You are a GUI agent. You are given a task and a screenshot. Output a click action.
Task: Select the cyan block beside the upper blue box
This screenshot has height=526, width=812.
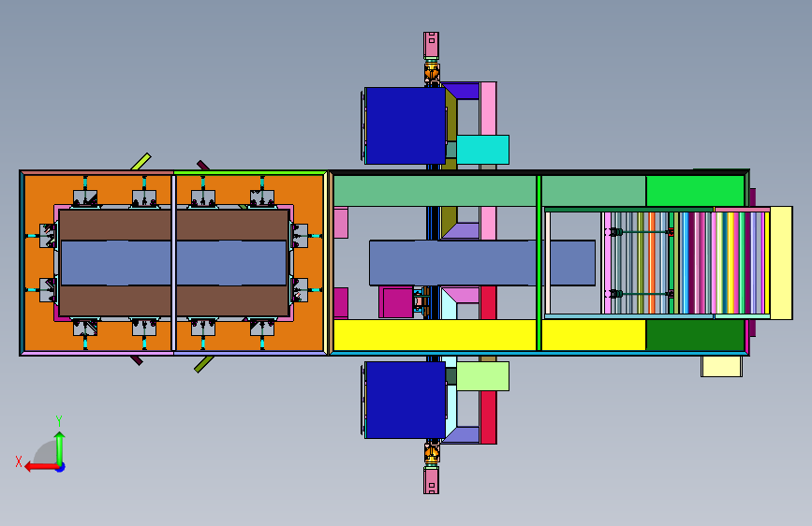[482, 150]
